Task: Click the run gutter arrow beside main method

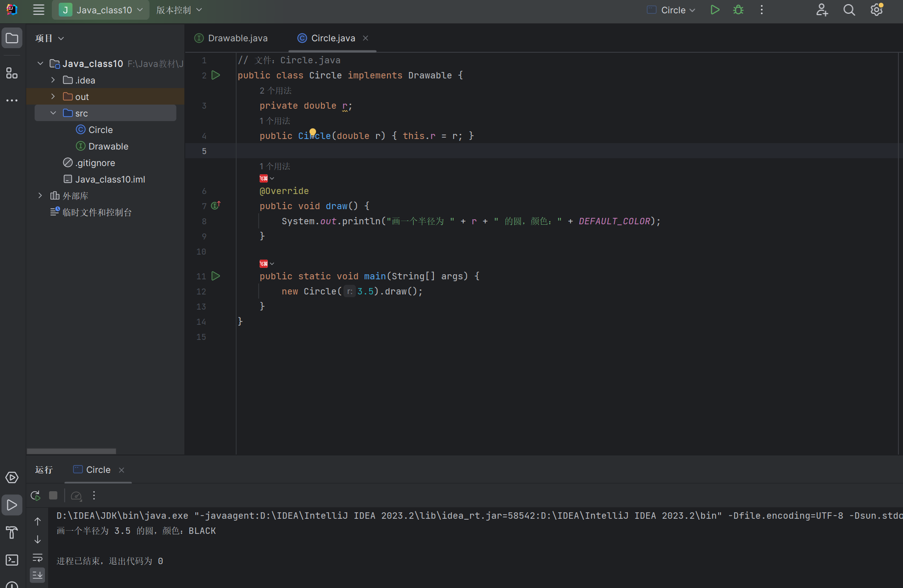Action: [x=216, y=276]
